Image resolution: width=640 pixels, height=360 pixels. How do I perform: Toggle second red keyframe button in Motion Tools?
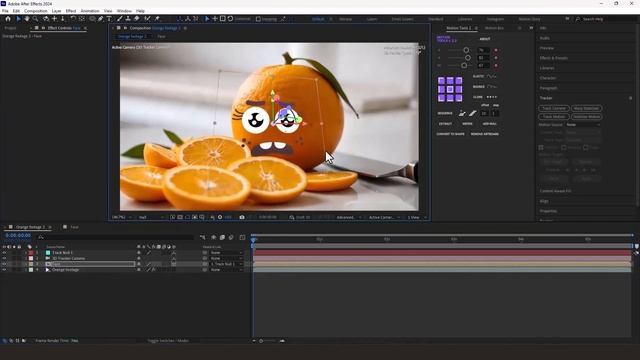pos(496,58)
